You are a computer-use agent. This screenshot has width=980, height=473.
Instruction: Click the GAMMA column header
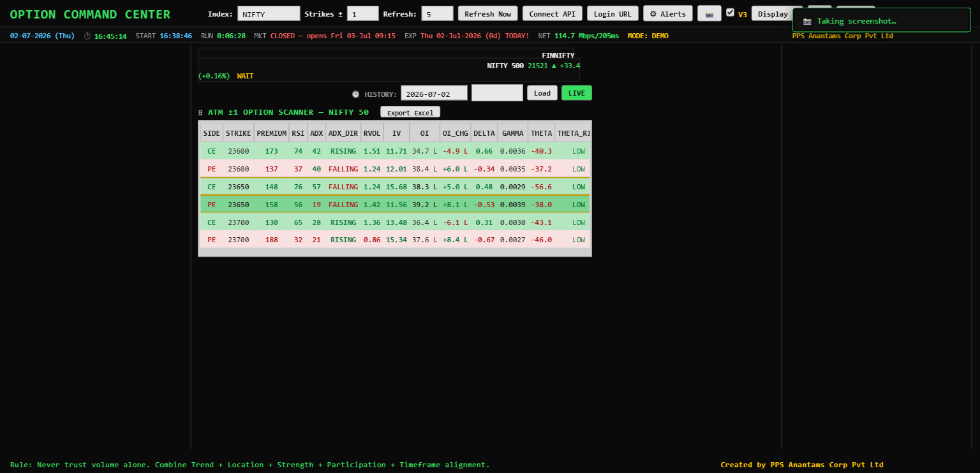coord(513,133)
